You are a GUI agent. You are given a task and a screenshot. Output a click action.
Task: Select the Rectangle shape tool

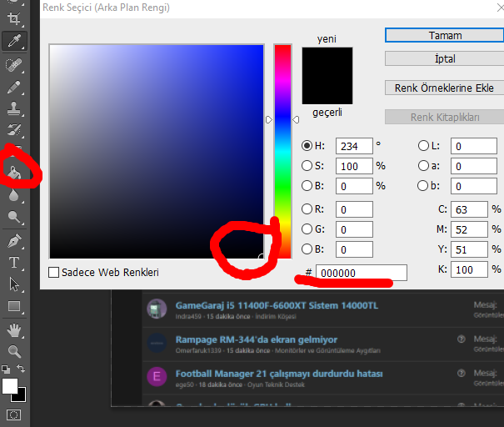14,306
